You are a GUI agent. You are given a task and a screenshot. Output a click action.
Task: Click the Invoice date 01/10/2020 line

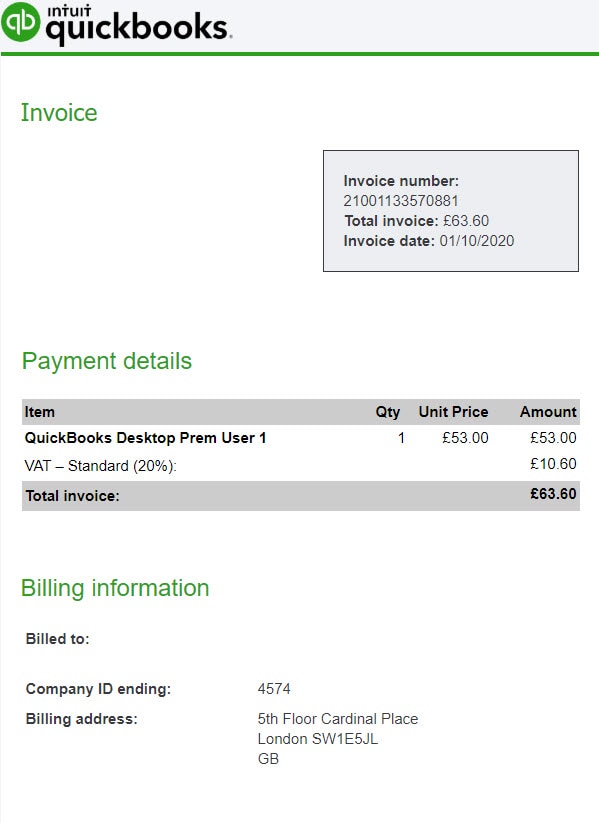(x=428, y=241)
